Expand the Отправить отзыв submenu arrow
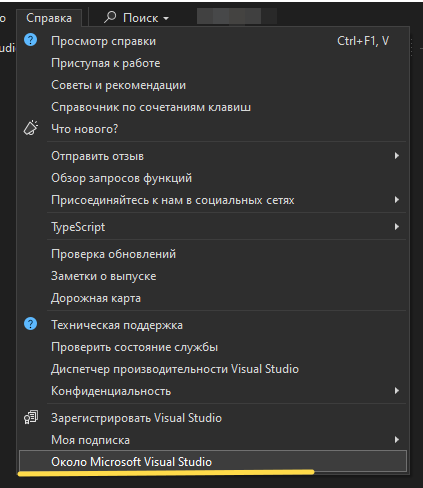 coord(397,156)
